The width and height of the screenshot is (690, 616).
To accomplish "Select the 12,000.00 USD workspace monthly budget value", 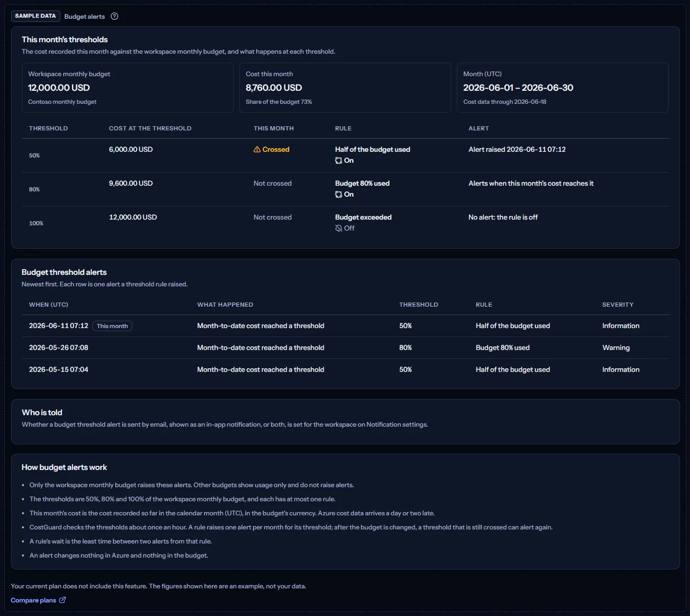I will 59,88.
